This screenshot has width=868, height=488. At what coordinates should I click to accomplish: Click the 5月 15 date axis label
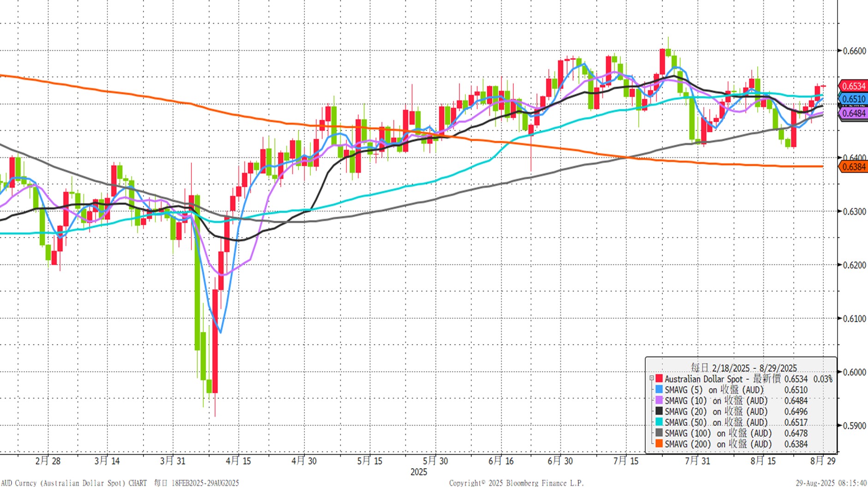tap(370, 460)
